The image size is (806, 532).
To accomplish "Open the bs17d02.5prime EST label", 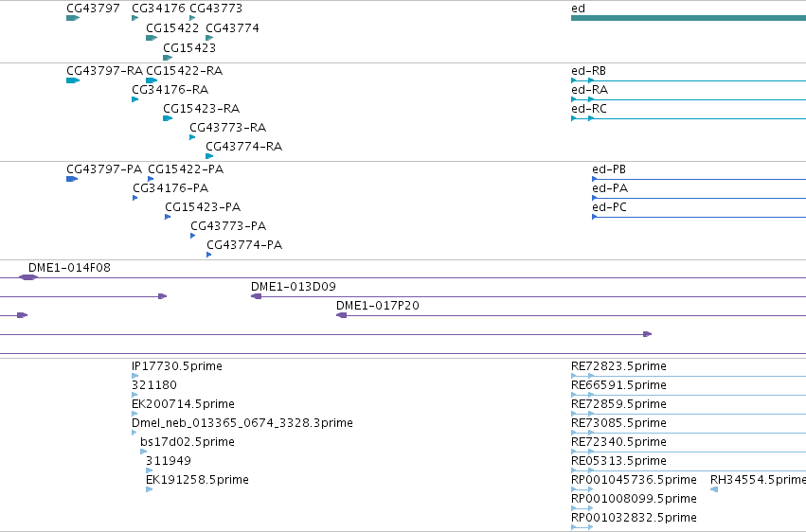I will tap(188, 442).
